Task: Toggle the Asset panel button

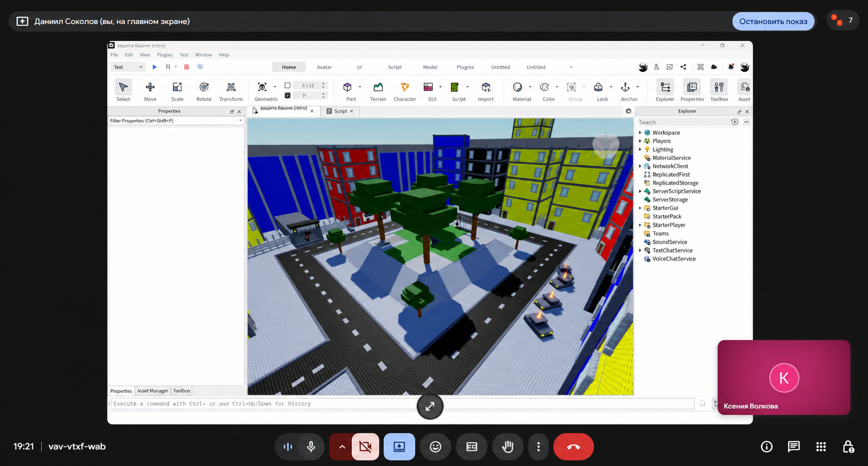Action: 744,91
